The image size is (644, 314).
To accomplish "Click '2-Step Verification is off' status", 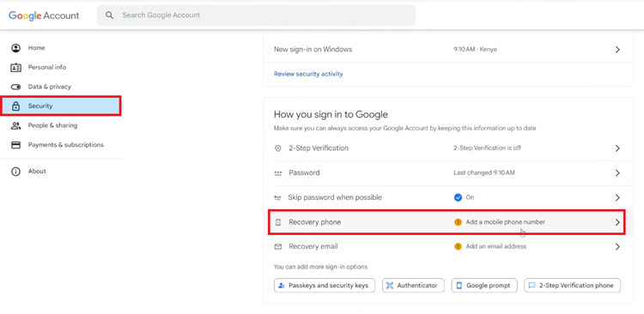I will [487, 148].
